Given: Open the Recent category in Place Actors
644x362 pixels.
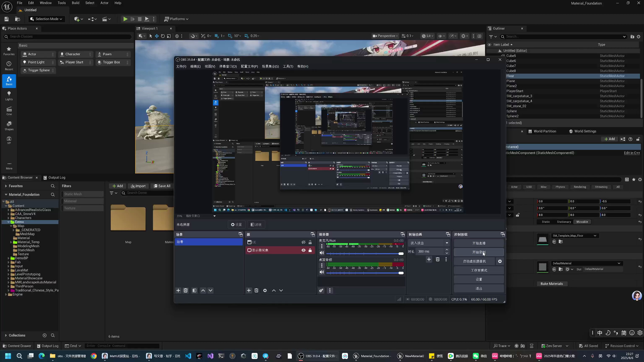Looking at the screenshot, I should point(9,66).
